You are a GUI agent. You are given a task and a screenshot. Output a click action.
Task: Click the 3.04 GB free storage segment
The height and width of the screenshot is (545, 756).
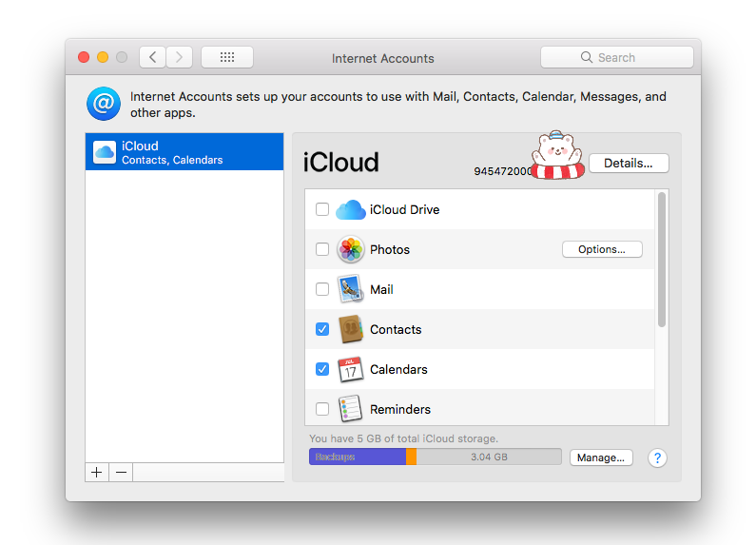click(x=489, y=457)
